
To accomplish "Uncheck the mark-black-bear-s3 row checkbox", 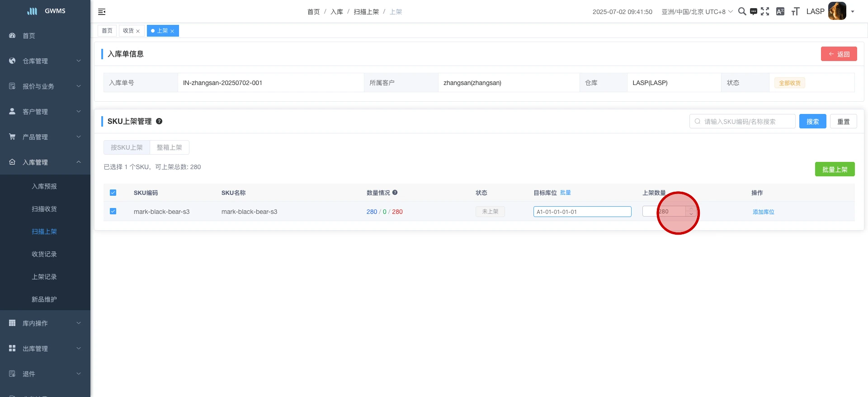I will [113, 211].
